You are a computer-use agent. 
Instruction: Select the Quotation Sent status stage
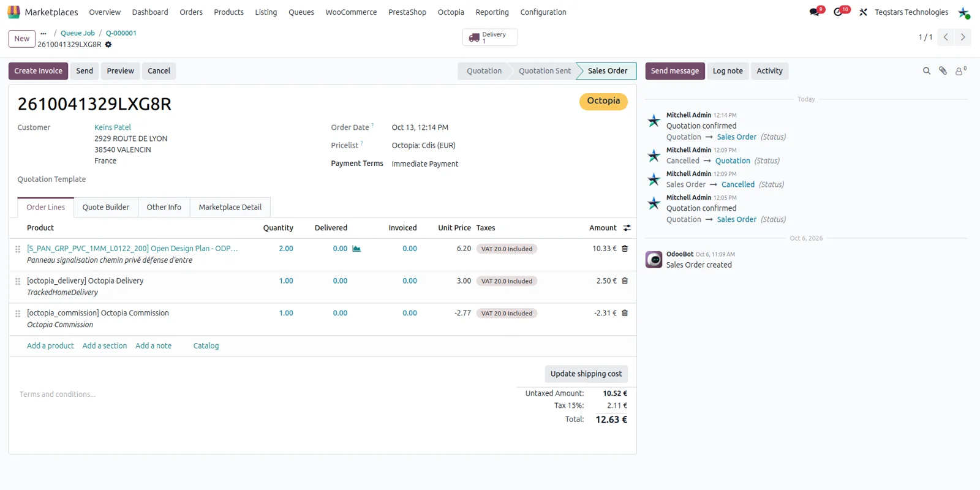click(x=545, y=71)
